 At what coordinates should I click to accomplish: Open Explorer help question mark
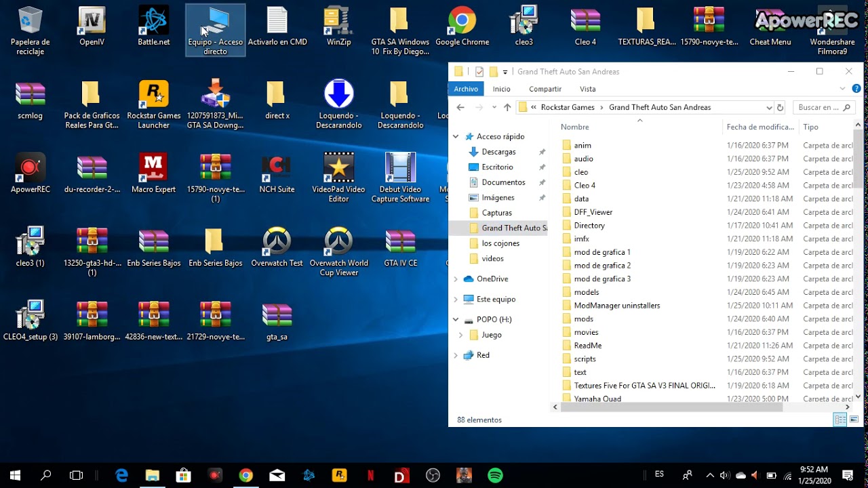[856, 89]
